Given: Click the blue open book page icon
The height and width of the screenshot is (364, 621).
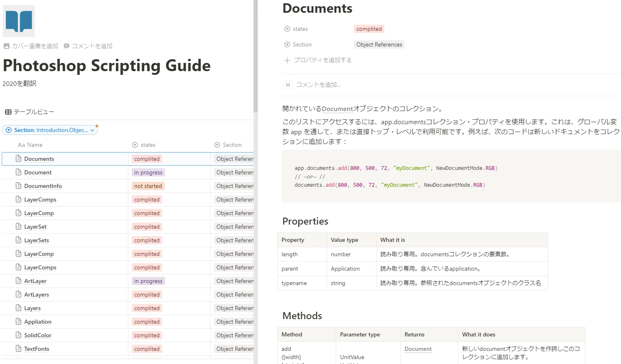Looking at the screenshot, I should pos(19,21).
